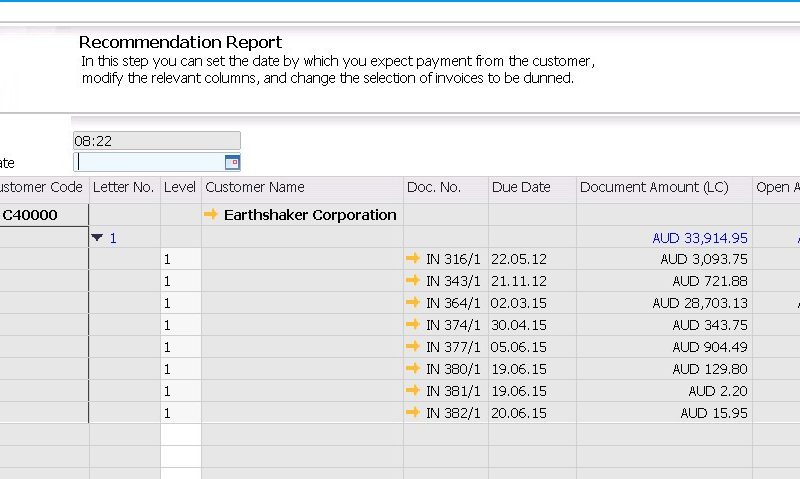Click the 08:22 time field
Image resolution: width=800 pixels, height=479 pixels.
pyautogui.click(x=157, y=141)
